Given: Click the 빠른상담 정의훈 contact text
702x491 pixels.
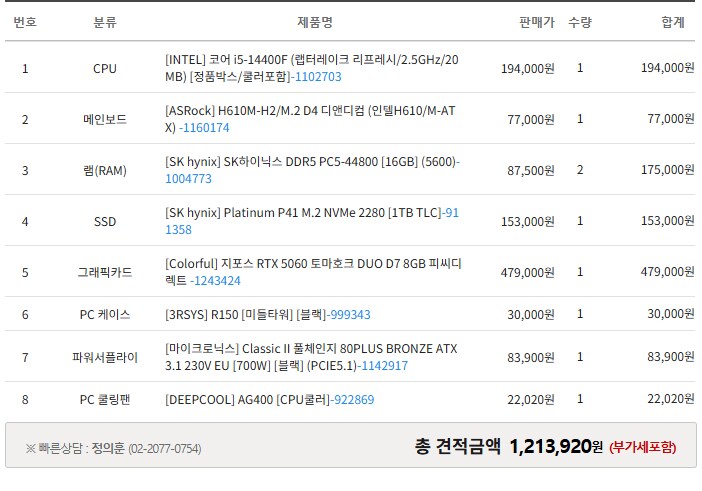Looking at the screenshot, I should pos(113,448).
